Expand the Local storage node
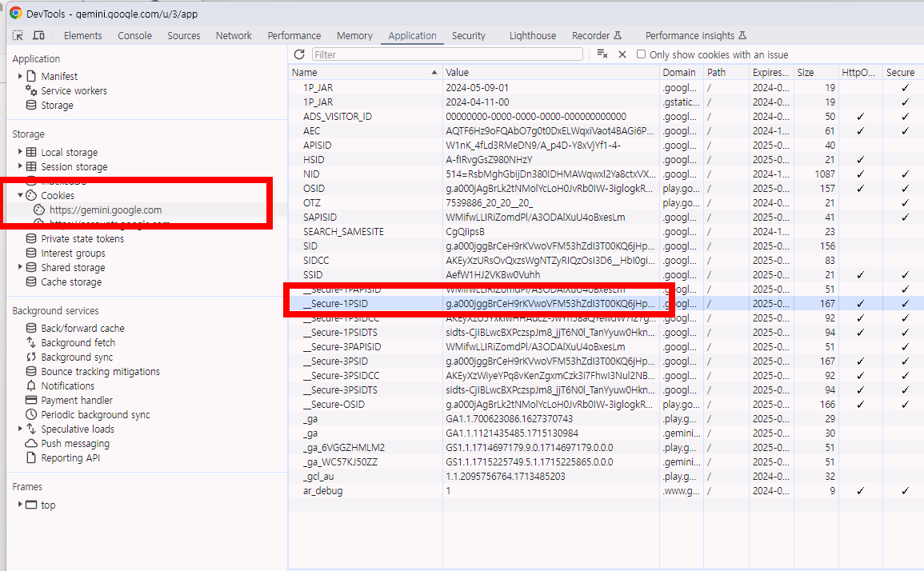 click(20, 152)
